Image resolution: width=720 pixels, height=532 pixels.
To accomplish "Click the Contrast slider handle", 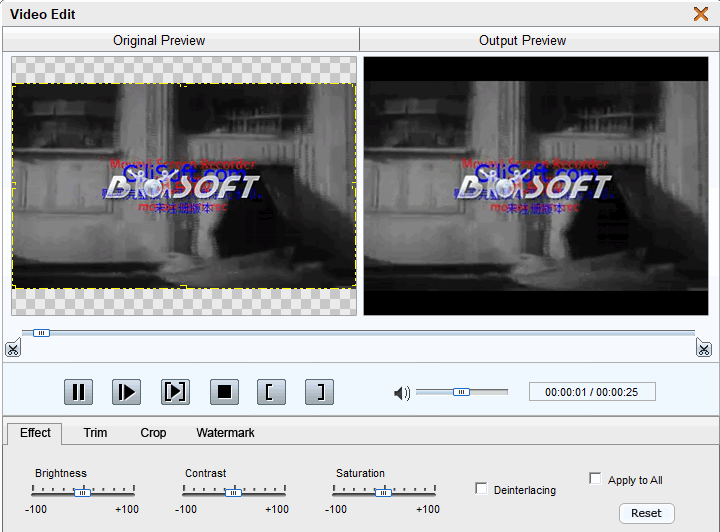I will coord(233,493).
